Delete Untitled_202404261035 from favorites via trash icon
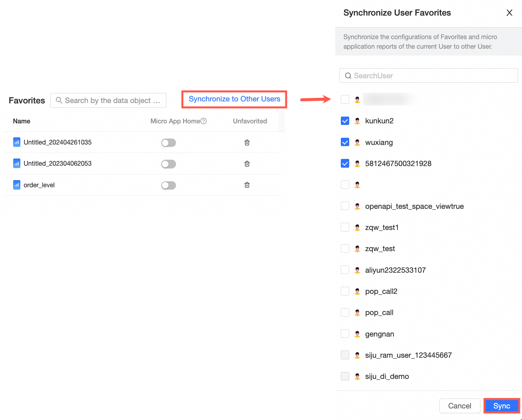 247,143
